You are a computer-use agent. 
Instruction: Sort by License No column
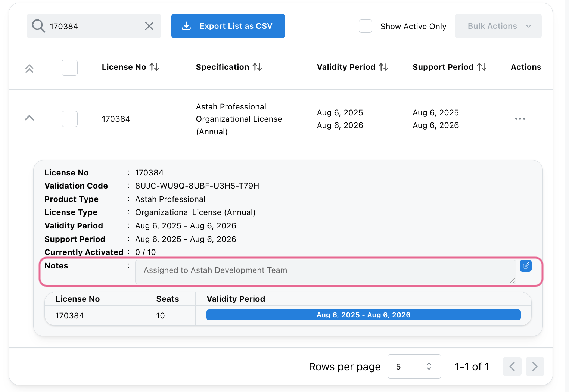155,67
